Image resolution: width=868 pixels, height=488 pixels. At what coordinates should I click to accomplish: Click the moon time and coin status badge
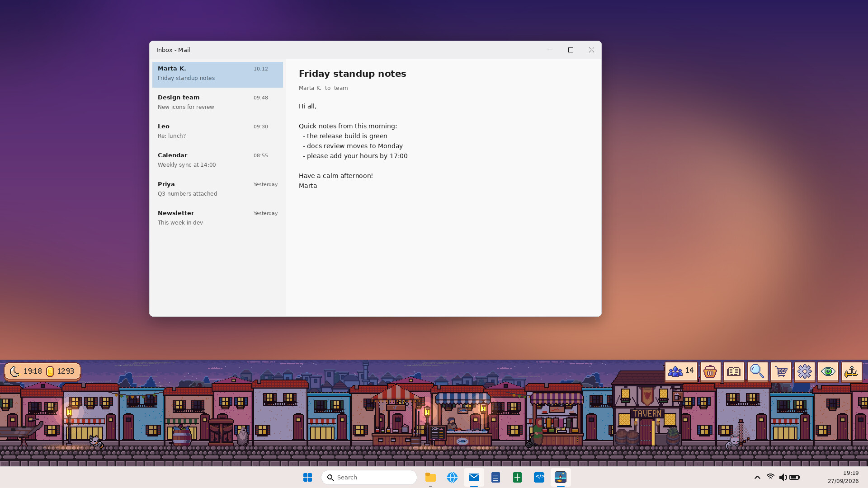pos(42,371)
